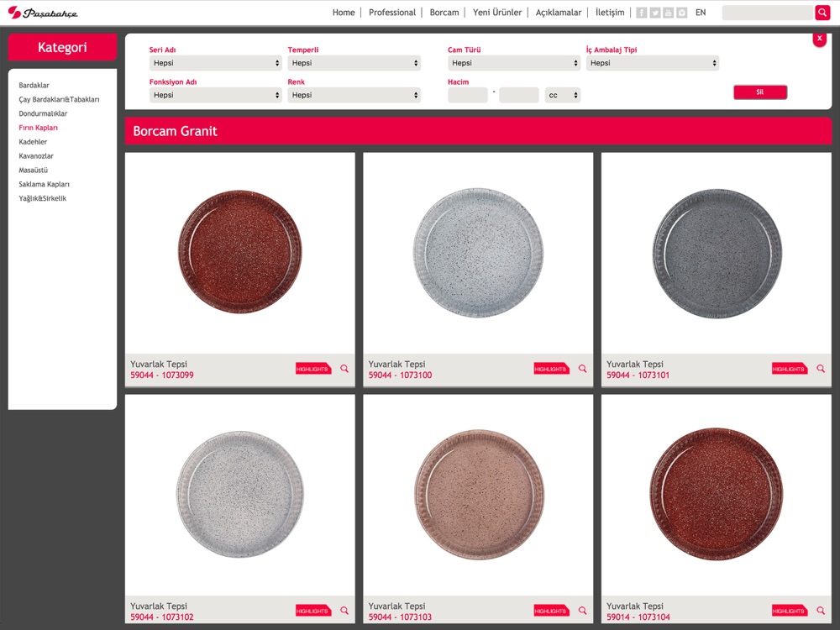The width and height of the screenshot is (840, 630).
Task: Select Kavanozlar category
Action: coord(36,156)
